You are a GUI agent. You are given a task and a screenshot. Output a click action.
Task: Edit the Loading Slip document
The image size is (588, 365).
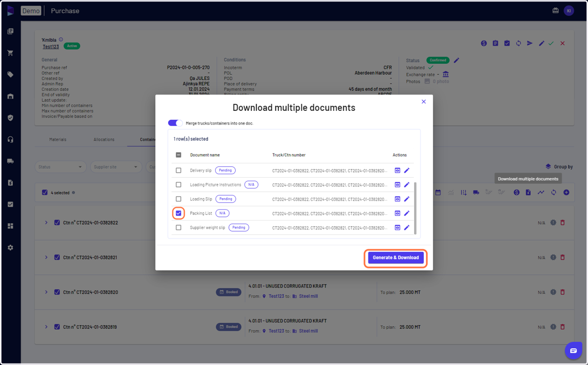pos(407,199)
